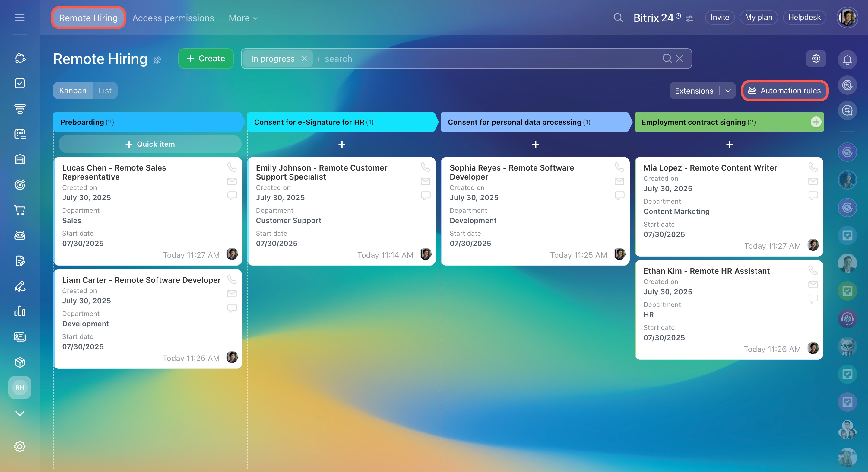Click the Invite button

click(720, 18)
